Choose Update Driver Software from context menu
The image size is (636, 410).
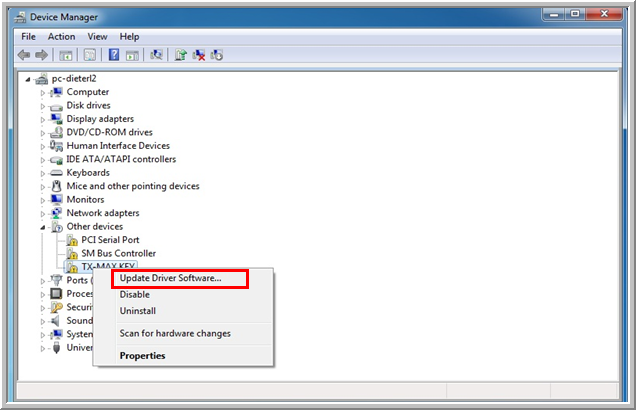point(171,278)
